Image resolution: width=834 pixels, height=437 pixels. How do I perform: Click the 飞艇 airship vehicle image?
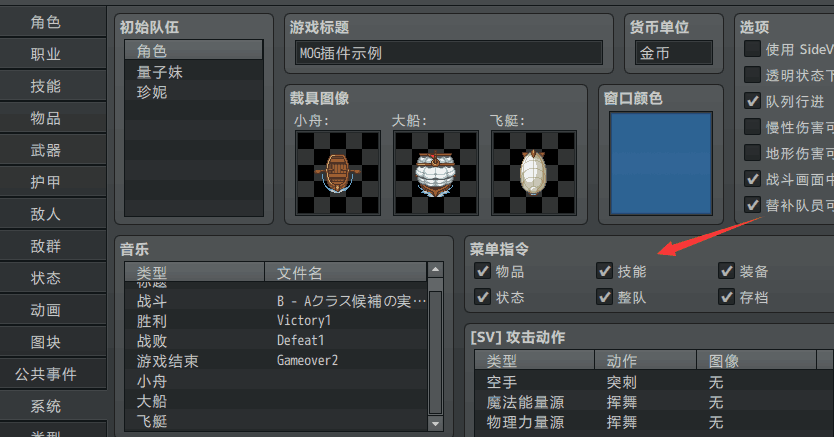click(531, 172)
